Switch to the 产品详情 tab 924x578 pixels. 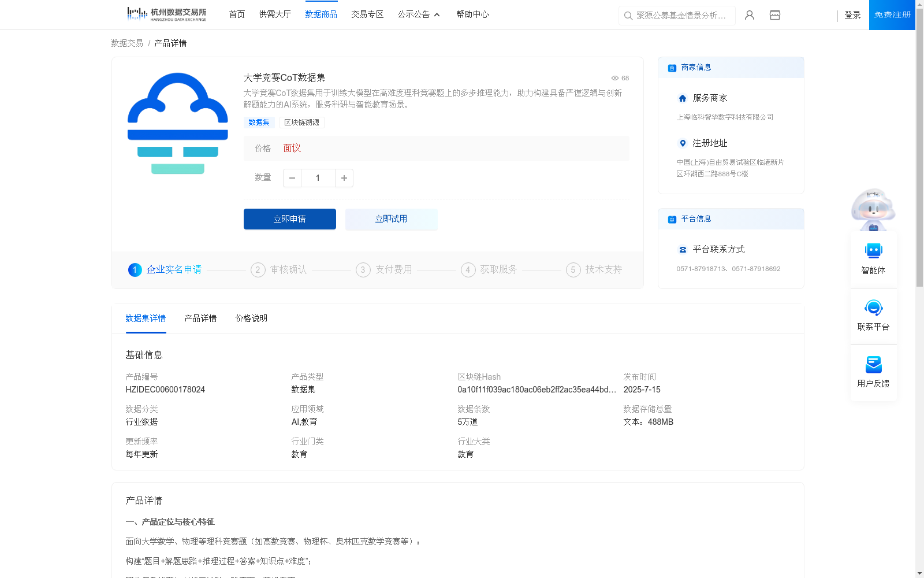point(200,318)
